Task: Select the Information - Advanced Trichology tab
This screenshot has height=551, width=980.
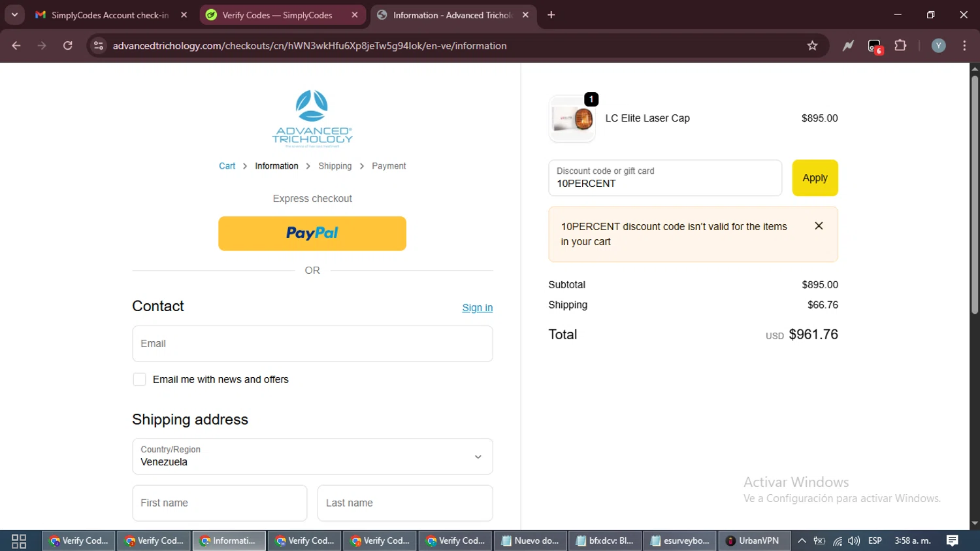Action: point(453,15)
